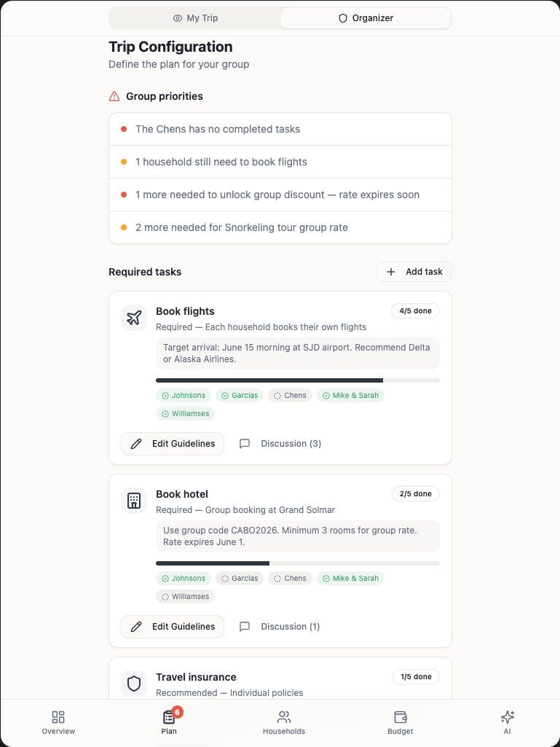The height and width of the screenshot is (747, 560).
Task: Click the Book flights progress bar
Action: [297, 380]
